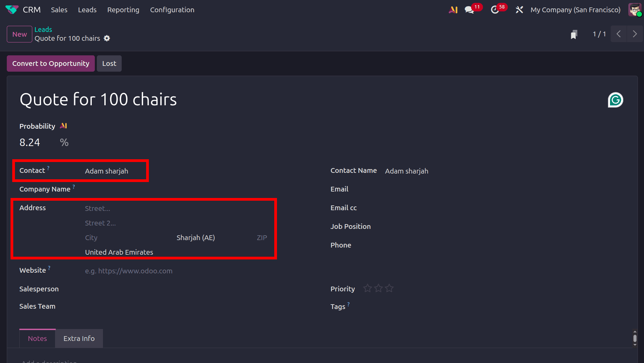This screenshot has width=644, height=363.
Task: Click the Street 2 address field
Action: [176, 223]
